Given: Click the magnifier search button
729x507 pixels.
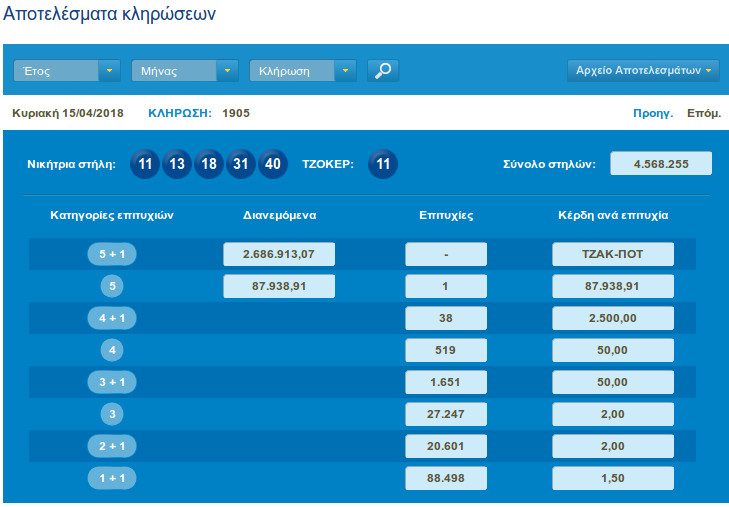Looking at the screenshot, I should click(x=383, y=71).
